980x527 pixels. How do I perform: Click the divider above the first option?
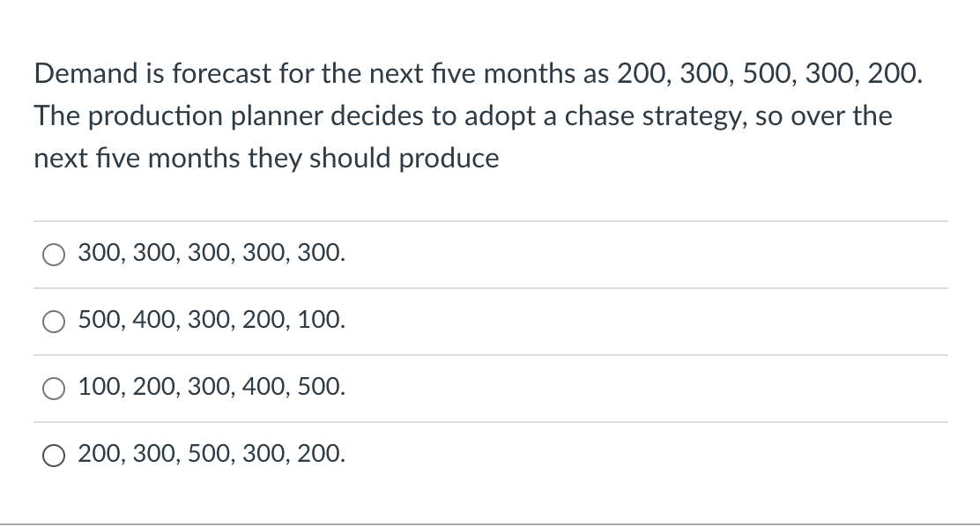point(490,220)
